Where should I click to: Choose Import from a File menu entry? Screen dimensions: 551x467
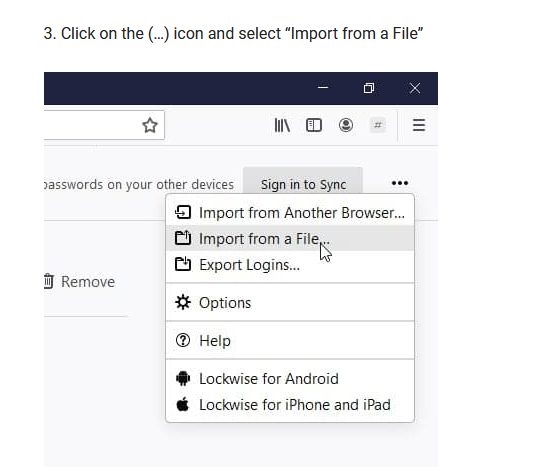290,239
